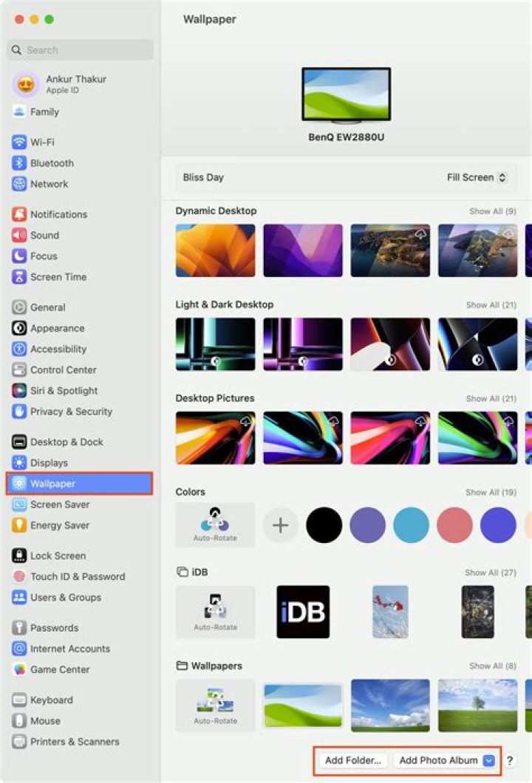Open Internet Accounts at-sign icon
This screenshot has height=783, width=532.
(x=19, y=649)
